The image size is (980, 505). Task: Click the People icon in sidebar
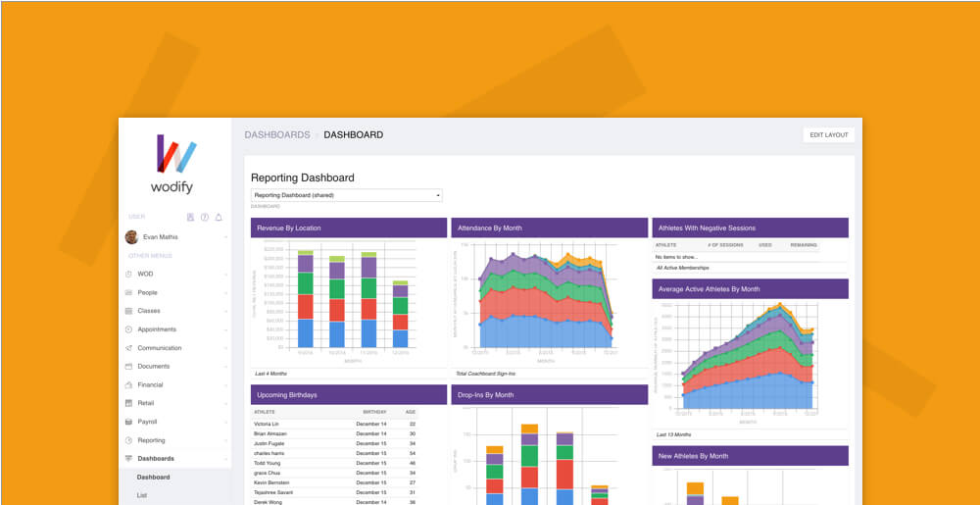click(x=128, y=292)
